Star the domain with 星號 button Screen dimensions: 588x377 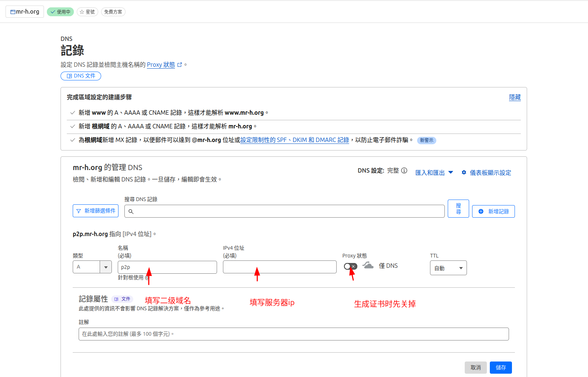(x=87, y=12)
